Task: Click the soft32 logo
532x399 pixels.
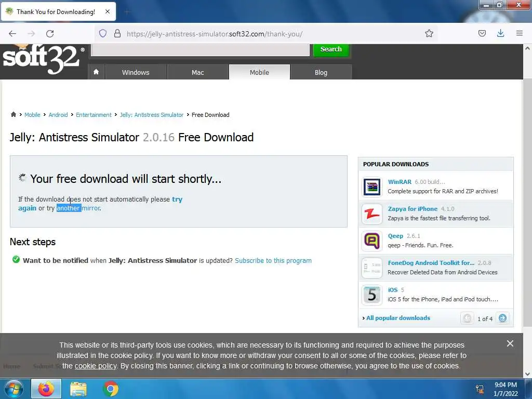Action: tap(44, 59)
